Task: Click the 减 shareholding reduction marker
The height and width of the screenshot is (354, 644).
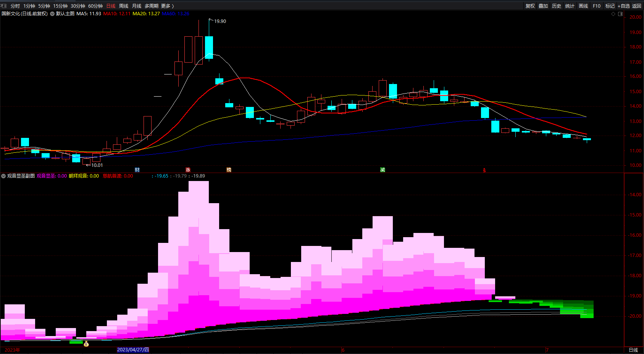Action: pos(383,170)
